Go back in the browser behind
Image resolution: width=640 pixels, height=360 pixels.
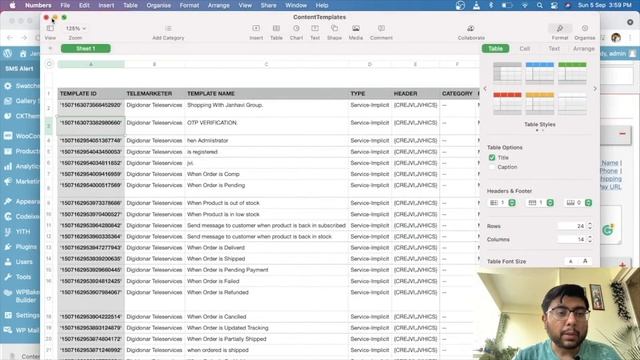point(10,38)
